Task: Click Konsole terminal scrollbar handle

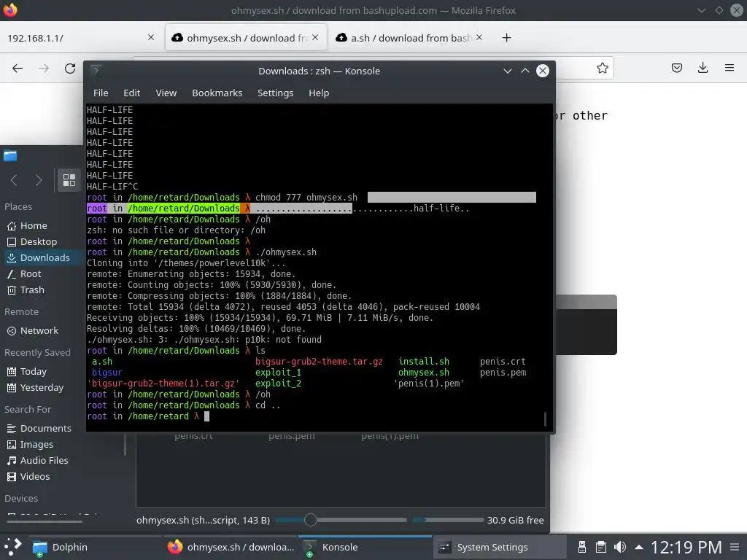Action: pos(545,419)
